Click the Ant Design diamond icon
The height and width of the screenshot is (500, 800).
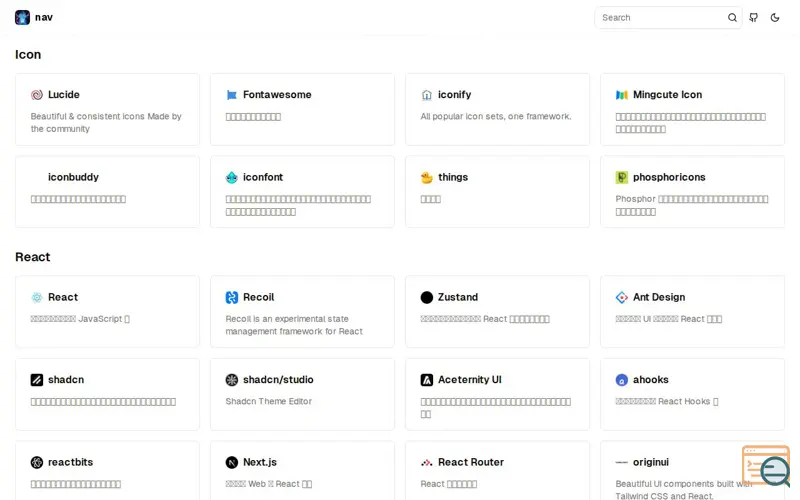(x=621, y=297)
